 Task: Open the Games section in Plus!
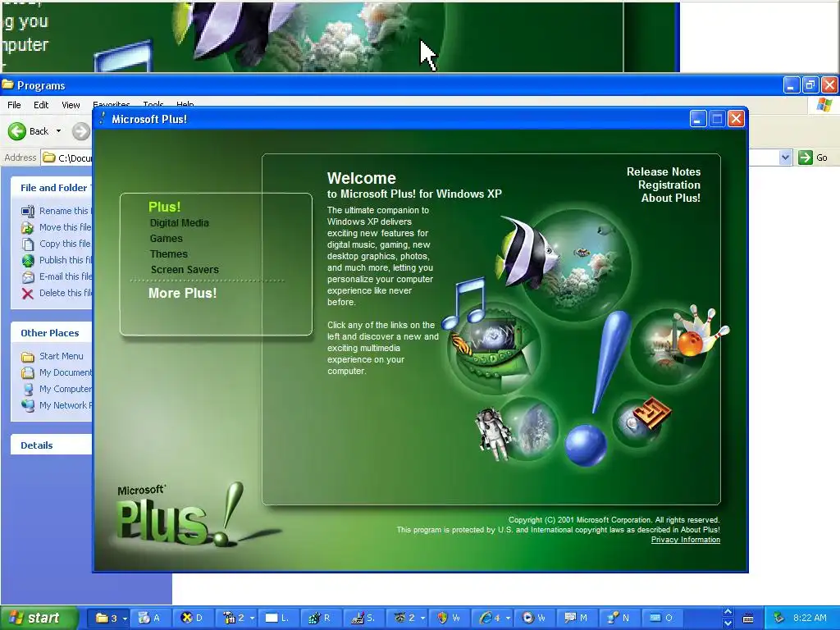[166, 239]
